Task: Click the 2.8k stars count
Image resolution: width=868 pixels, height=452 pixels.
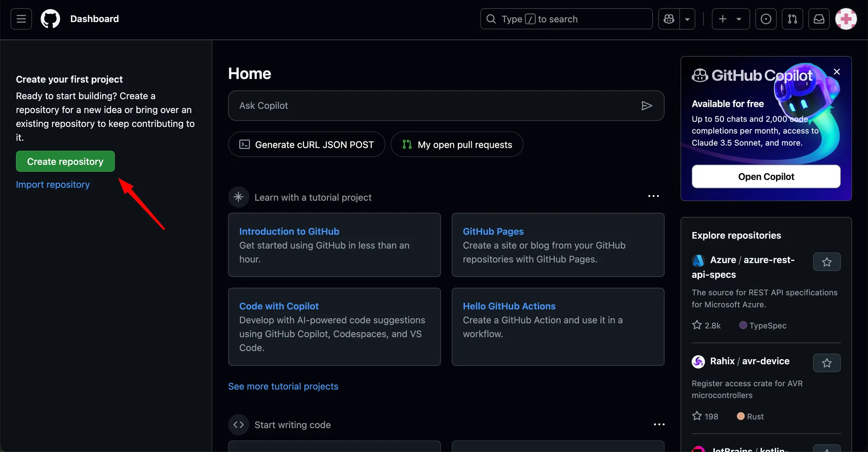Action: coord(706,325)
